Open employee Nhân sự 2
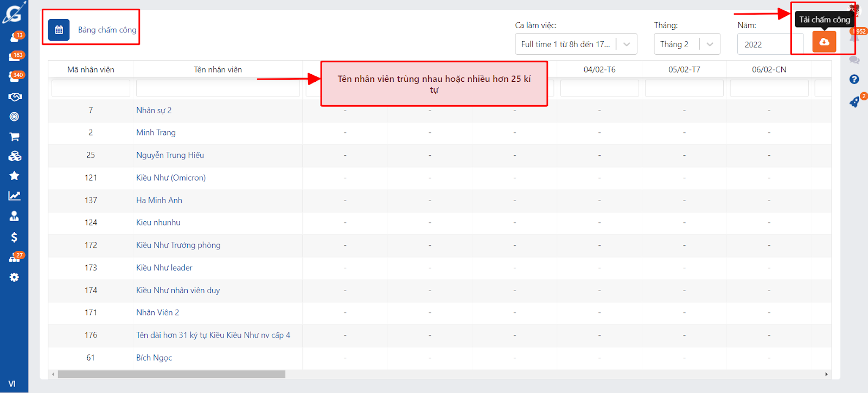Screen dimensions: 868x393 click(x=154, y=111)
